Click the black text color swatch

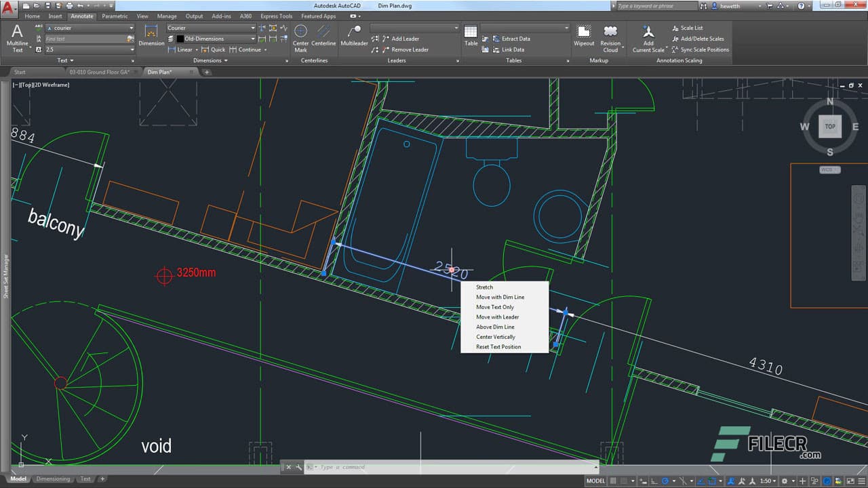pyautogui.click(x=180, y=39)
